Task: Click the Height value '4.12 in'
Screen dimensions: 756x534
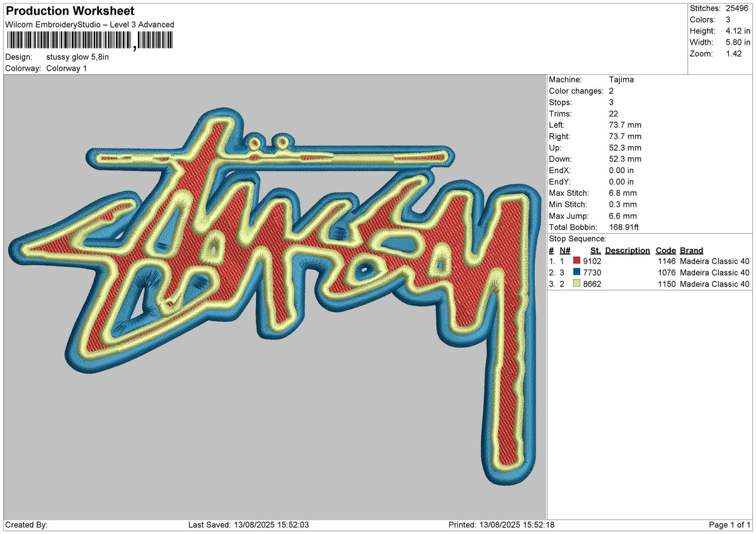Action: click(738, 31)
